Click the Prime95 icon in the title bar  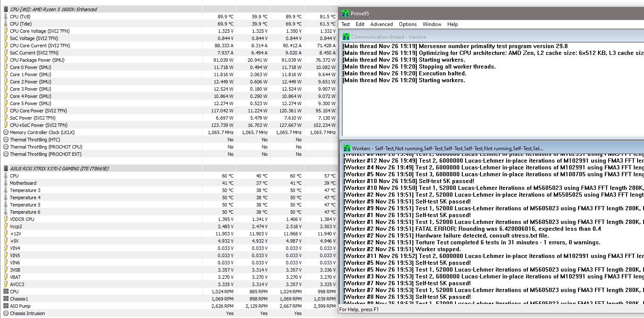345,13
